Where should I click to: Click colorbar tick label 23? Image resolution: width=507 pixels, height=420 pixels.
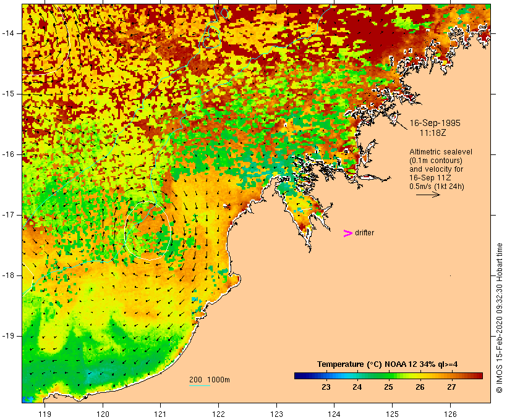point(326,387)
